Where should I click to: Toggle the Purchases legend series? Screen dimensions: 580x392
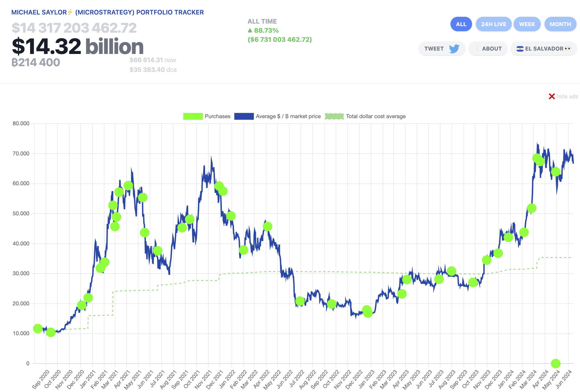tap(217, 116)
